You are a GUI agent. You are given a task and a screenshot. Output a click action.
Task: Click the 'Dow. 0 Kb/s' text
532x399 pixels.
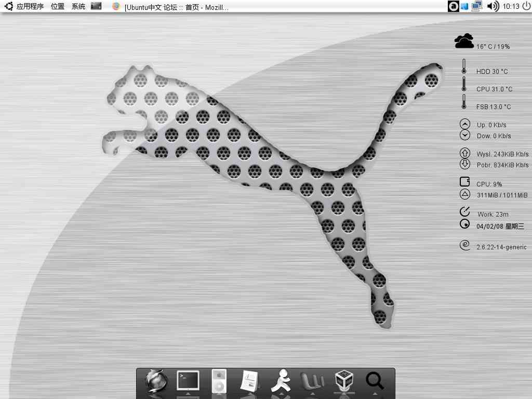tap(494, 136)
